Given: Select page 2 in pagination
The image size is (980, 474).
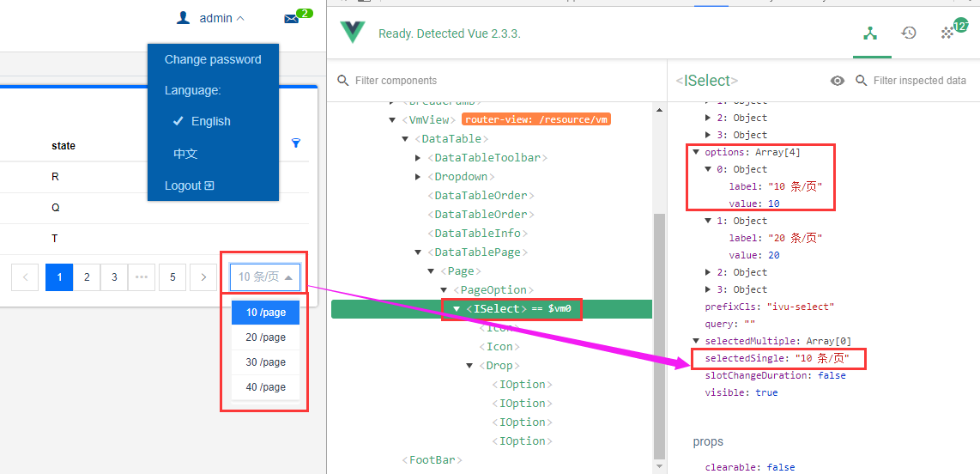Looking at the screenshot, I should coord(87,277).
